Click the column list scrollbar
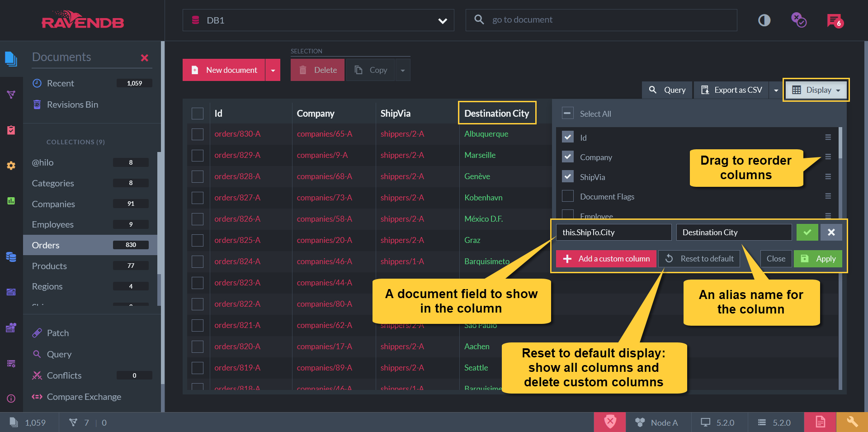 840,143
